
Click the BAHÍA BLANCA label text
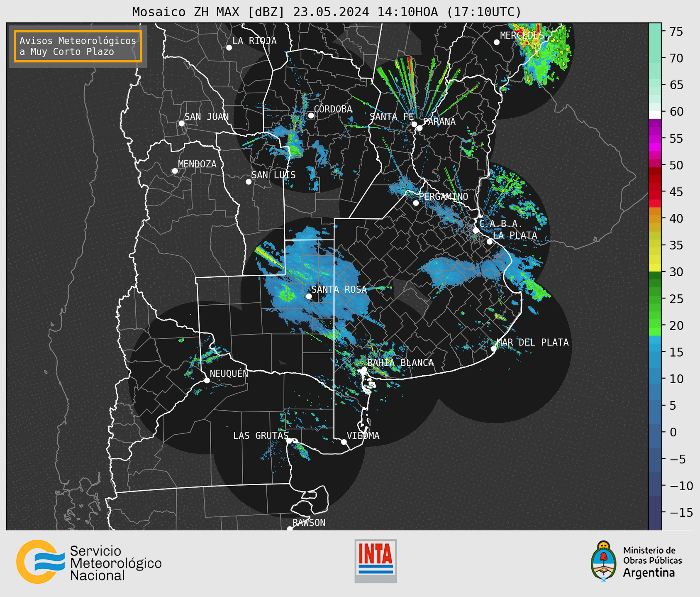(400, 362)
